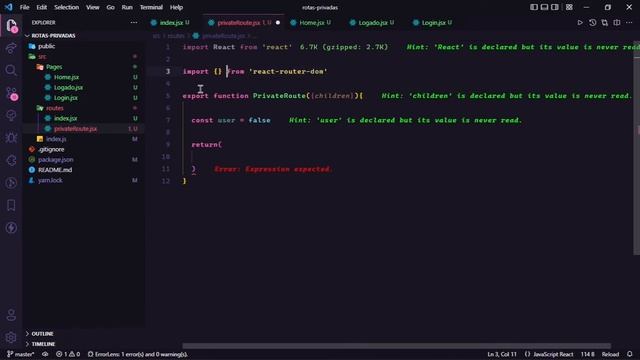Open Explorer Views and More Actions ellipsis
The height and width of the screenshot is (360, 640).
pos(134,22)
